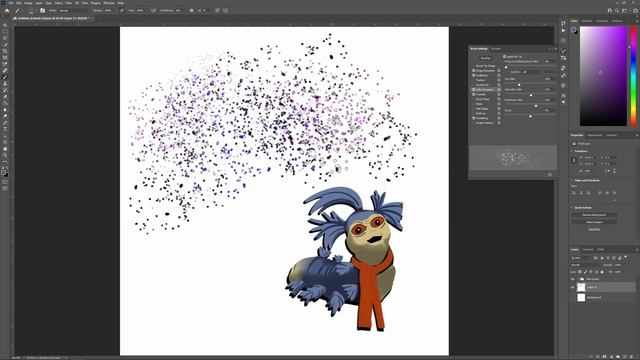Toggle visibility of the selected Layer
Viewport: 640px width, 360px height.
coord(573,287)
